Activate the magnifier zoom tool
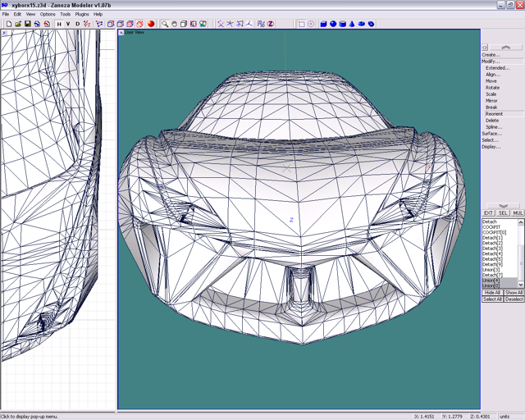This screenshot has height=420, width=525. (x=165, y=24)
